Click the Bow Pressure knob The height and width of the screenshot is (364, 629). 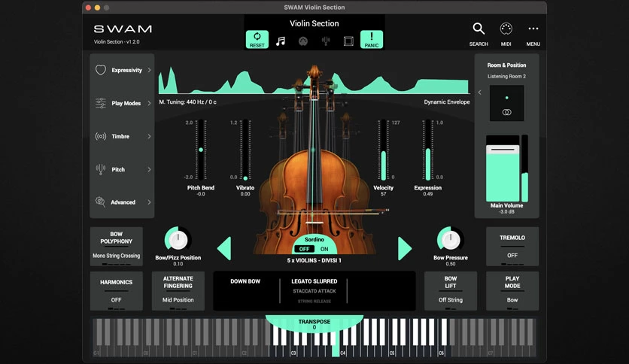pos(450,240)
